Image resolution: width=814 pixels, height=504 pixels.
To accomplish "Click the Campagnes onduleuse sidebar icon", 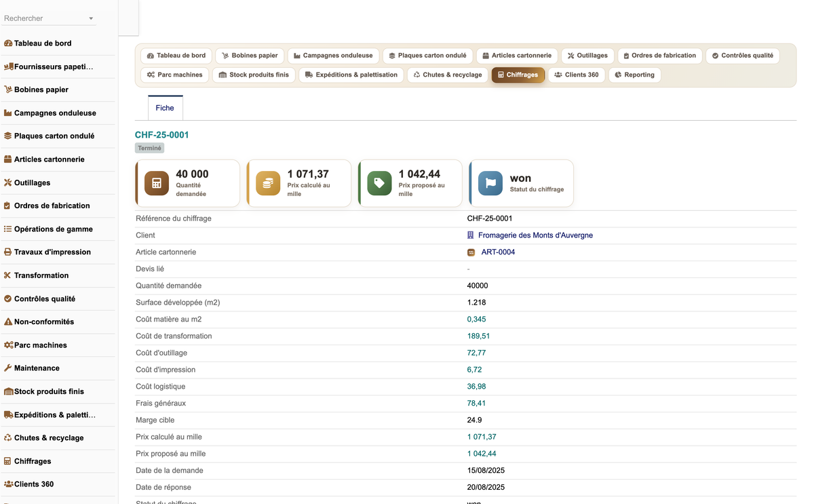I will (8, 113).
